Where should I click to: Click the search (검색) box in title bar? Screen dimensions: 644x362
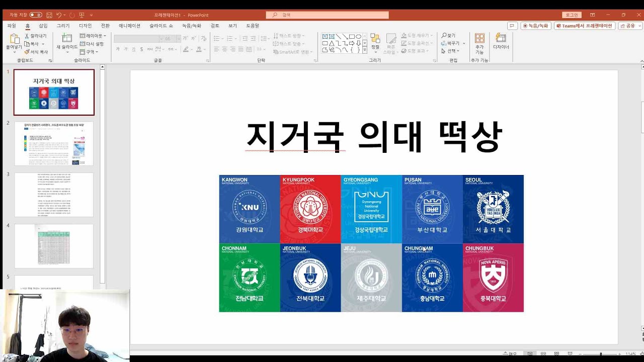pyautogui.click(x=327, y=15)
